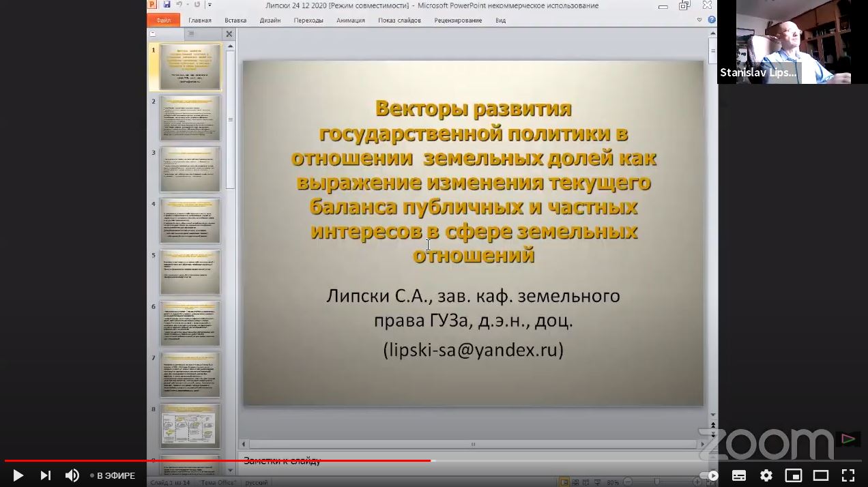The height and width of the screenshot is (487, 868).
Task: Click the 'Слайд 1 из 14' status bar indicator
Action: click(169, 482)
